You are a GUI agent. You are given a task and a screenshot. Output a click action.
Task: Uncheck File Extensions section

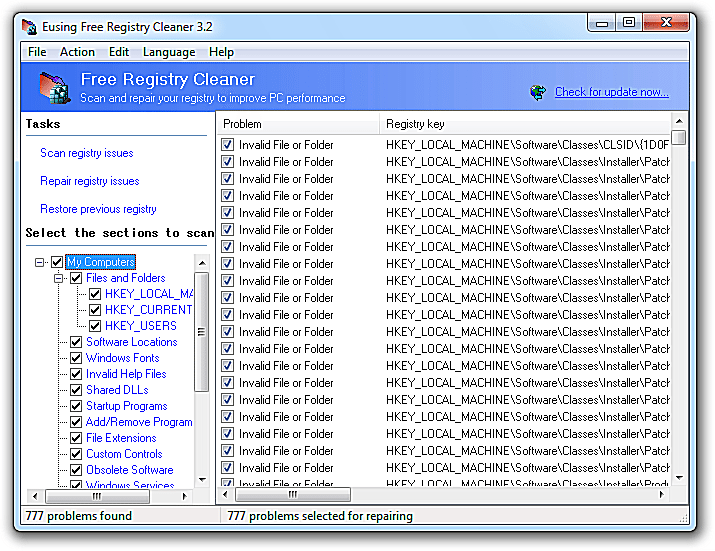point(76,438)
